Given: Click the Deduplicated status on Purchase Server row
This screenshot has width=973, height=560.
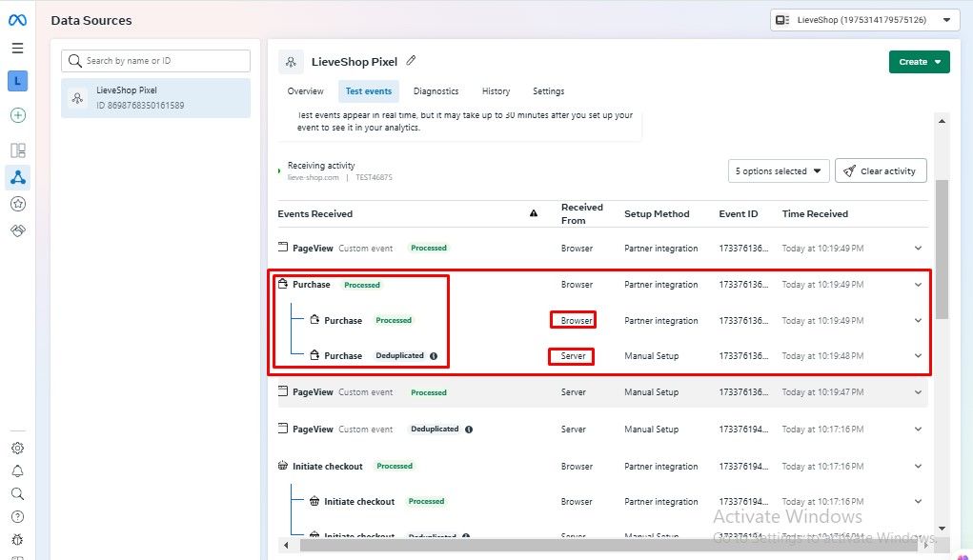Looking at the screenshot, I should (399, 356).
